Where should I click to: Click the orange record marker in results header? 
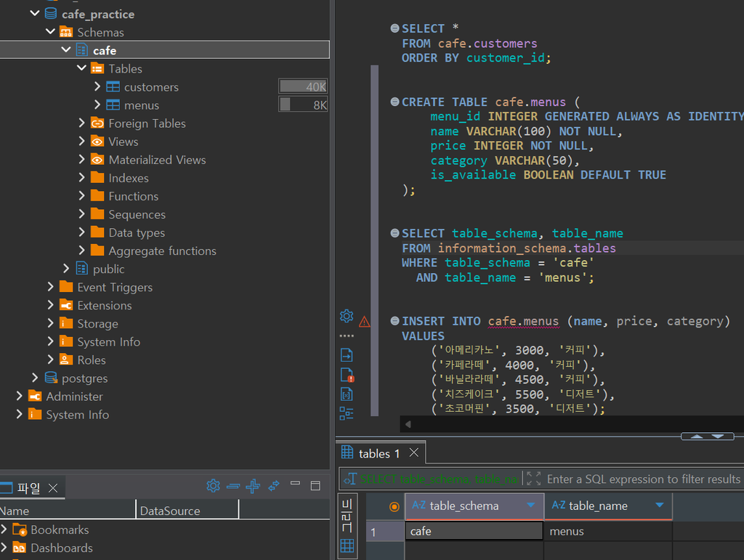pos(394,506)
